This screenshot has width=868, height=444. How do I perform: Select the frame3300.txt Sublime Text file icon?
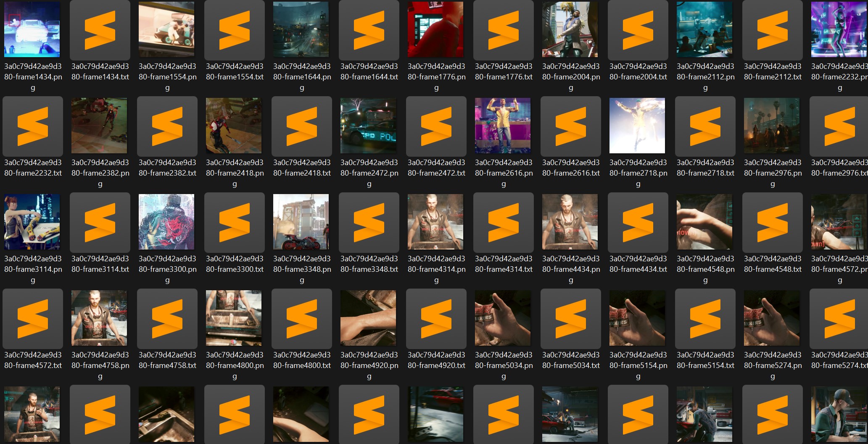coord(235,222)
